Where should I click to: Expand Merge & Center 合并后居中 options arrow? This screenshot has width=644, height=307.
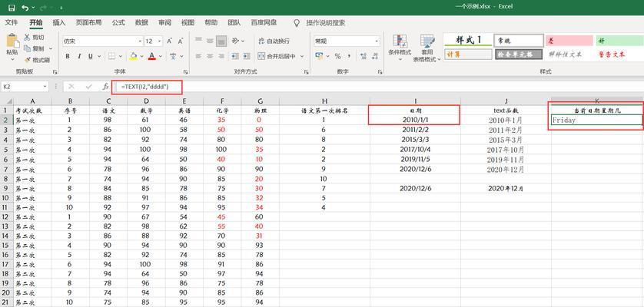302,56
